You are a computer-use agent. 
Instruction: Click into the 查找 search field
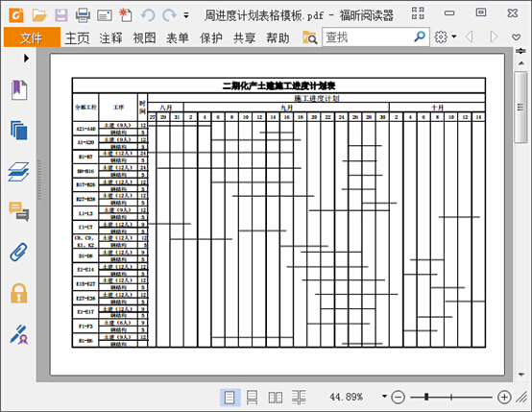tap(367, 37)
